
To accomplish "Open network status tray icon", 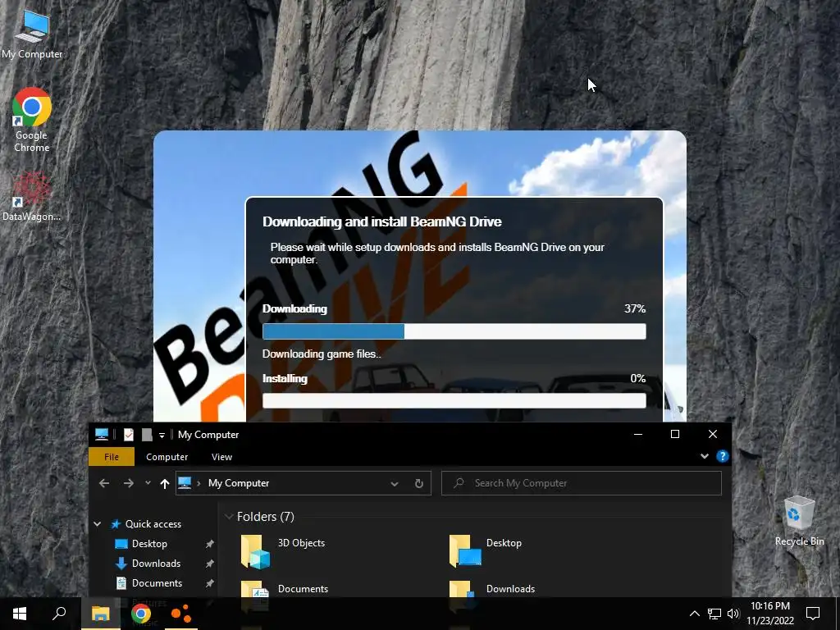I will pos(714,614).
